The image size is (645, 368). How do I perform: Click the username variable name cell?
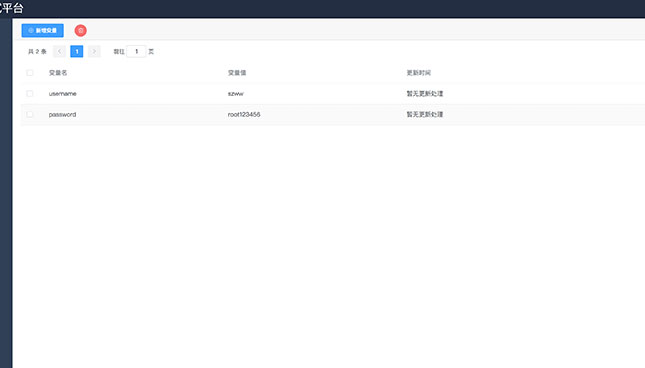tap(63, 94)
